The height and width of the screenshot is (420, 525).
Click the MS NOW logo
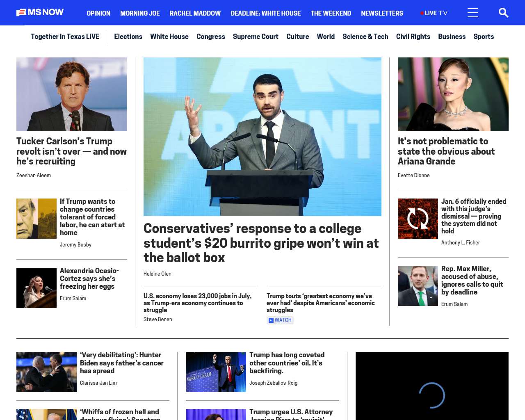tap(40, 12)
